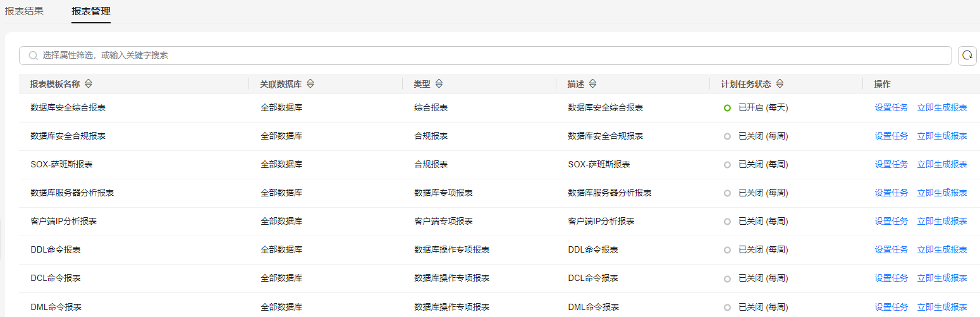This screenshot has width=980, height=317.
Task: Click grey status dot for DDL命令报表
Action: [x=727, y=250]
